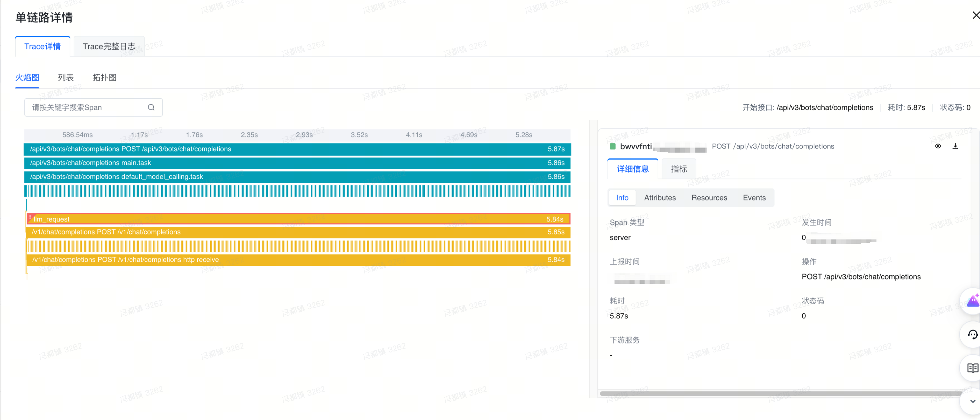Select the 指标 metrics tab
The width and height of the screenshot is (980, 420).
click(x=679, y=169)
